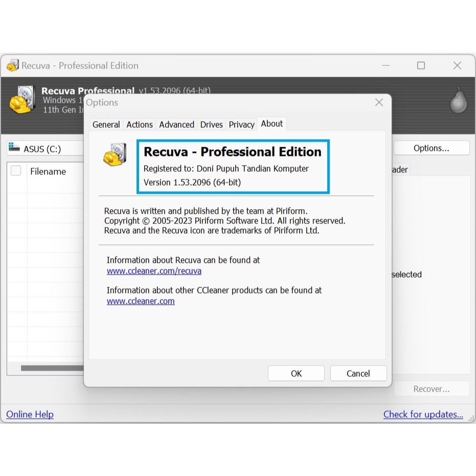476x476 pixels.
Task: Switch to the Actions tab
Action: [140, 124]
